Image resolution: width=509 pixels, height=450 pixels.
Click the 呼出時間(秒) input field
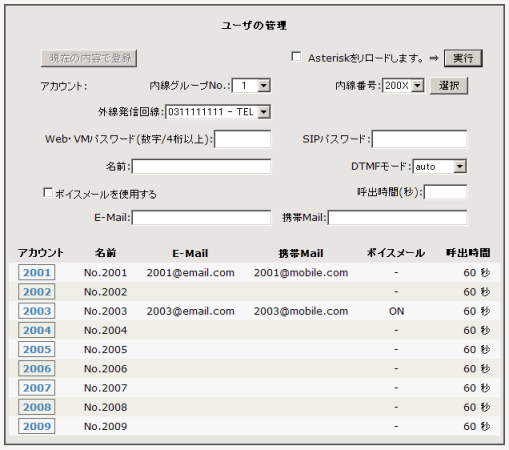click(445, 192)
